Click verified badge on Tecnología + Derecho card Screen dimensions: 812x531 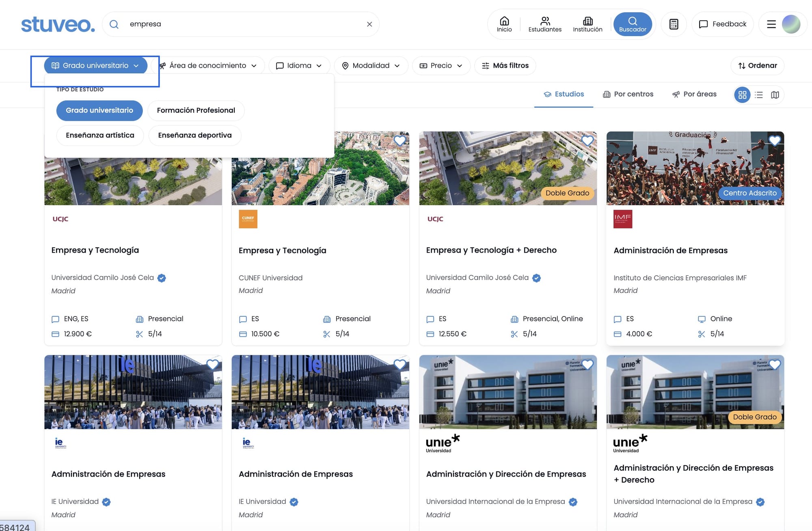pos(536,278)
